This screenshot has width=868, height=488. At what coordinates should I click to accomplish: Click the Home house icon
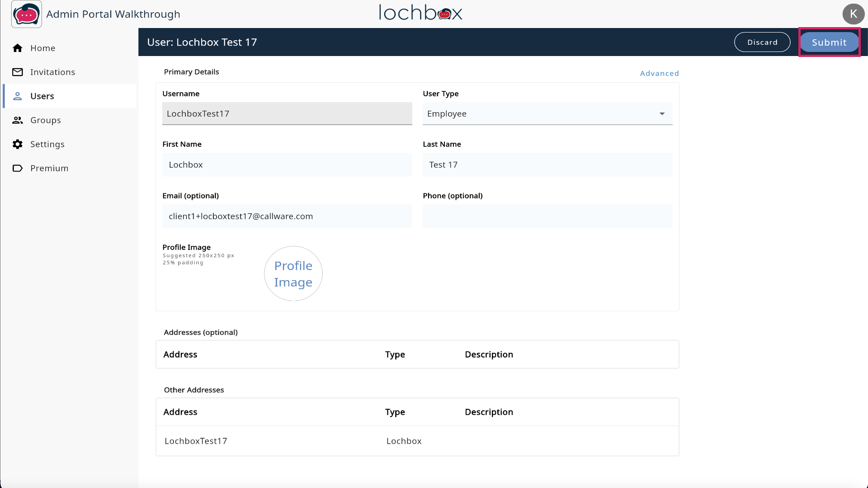pos(18,48)
